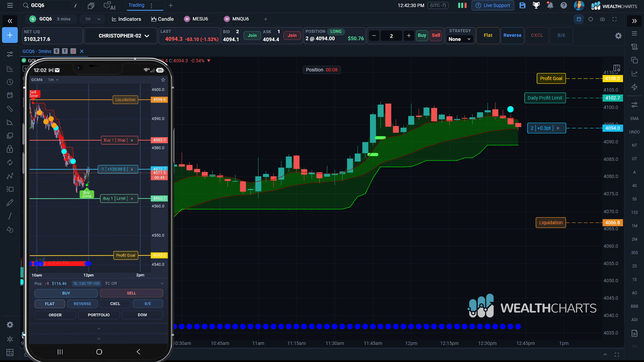The height and width of the screenshot is (362, 644).
Task: Click the GCQ6 symbol search field
Action: click(x=50, y=5)
